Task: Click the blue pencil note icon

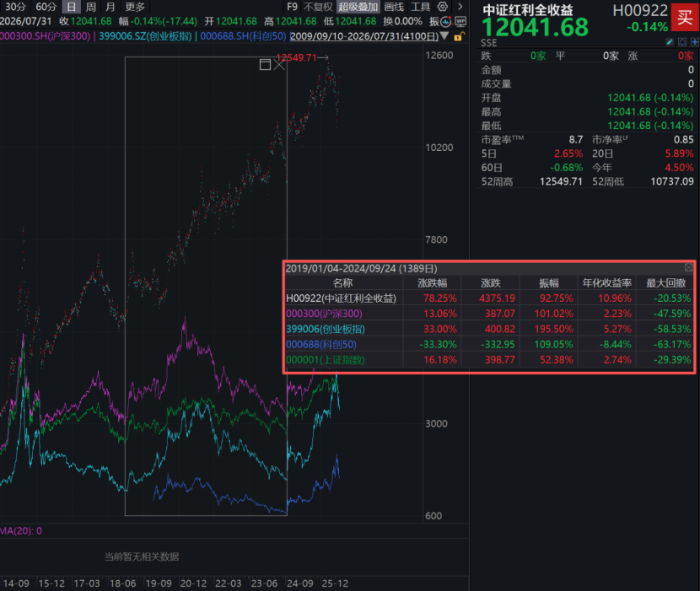Action: (670, 42)
